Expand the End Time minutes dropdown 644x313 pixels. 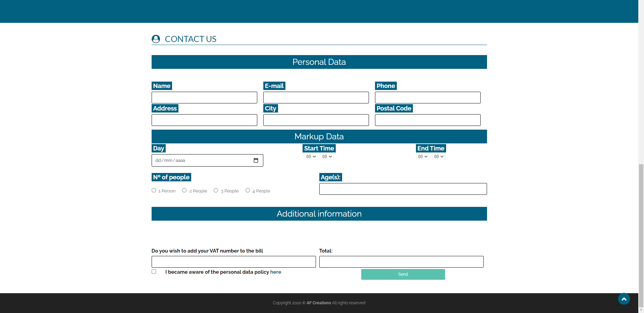click(439, 157)
